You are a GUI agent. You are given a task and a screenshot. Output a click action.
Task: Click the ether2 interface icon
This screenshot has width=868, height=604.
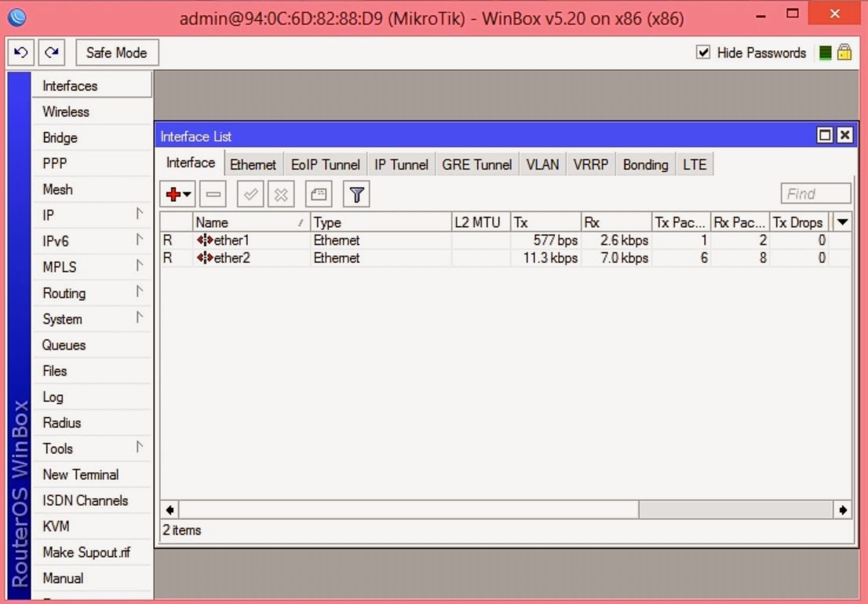tap(205, 258)
